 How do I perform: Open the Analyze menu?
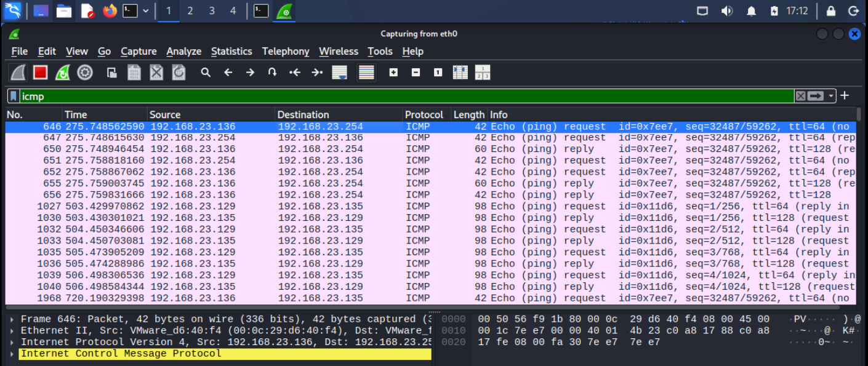(x=184, y=52)
